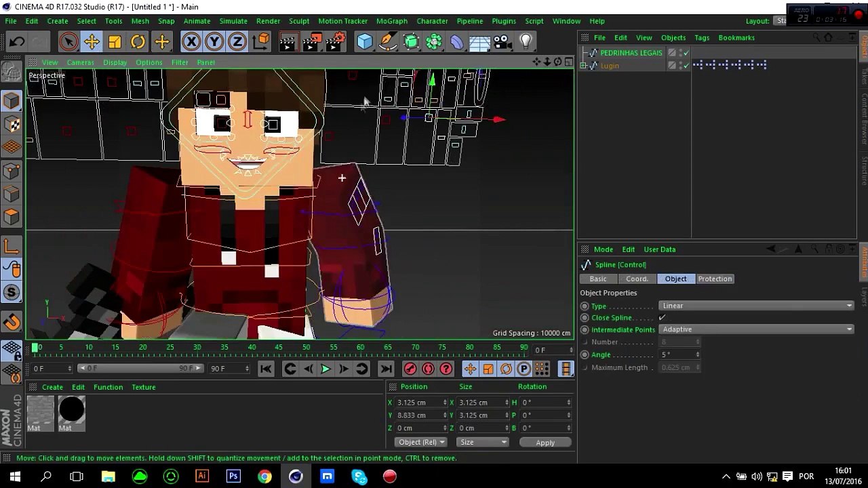The image size is (868, 488).
Task: Click the red Record Active Objects button
Action: coord(410,369)
